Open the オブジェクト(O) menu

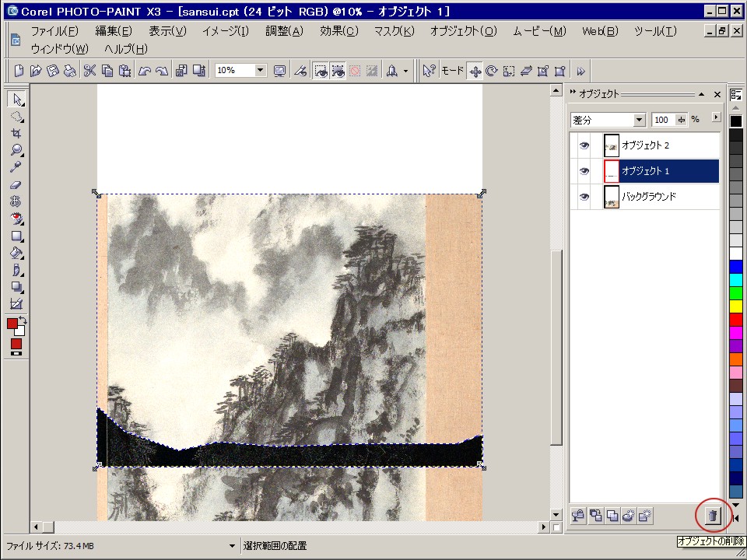click(464, 31)
